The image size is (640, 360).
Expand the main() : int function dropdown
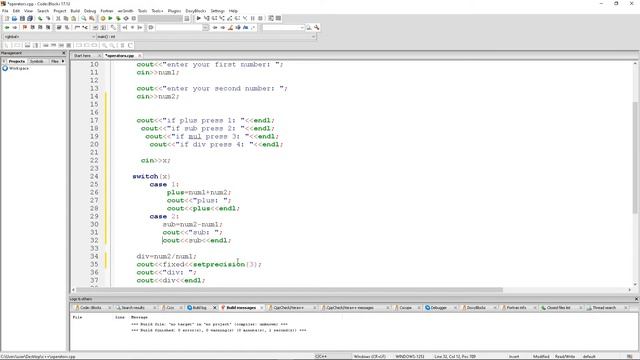point(313,37)
